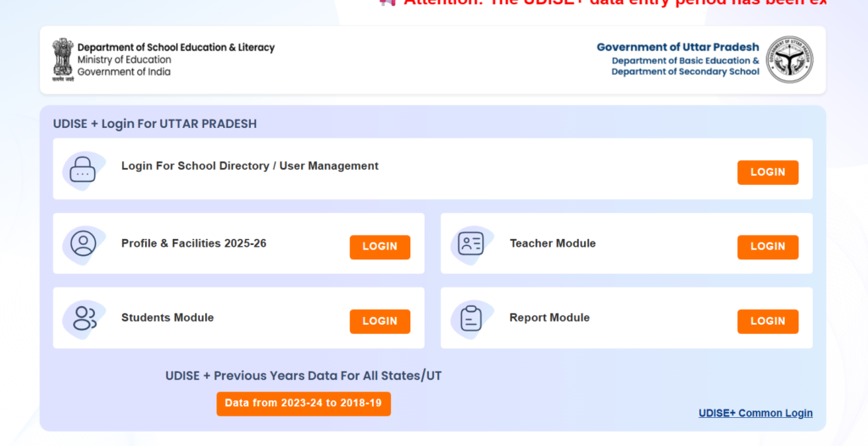Click the 'Government of Uttar Pradesh' title
The width and height of the screenshot is (868, 446).
tap(678, 47)
